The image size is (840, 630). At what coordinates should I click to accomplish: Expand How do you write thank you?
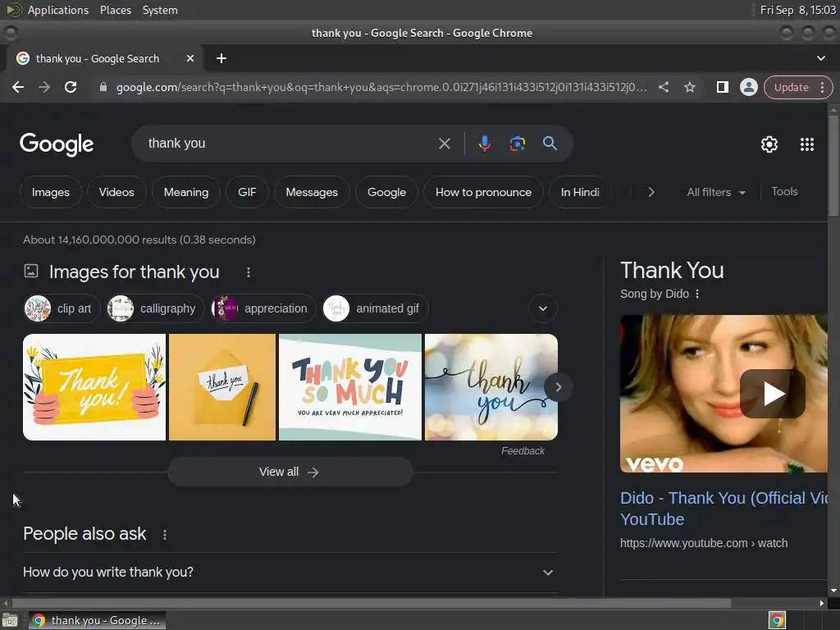click(x=290, y=572)
